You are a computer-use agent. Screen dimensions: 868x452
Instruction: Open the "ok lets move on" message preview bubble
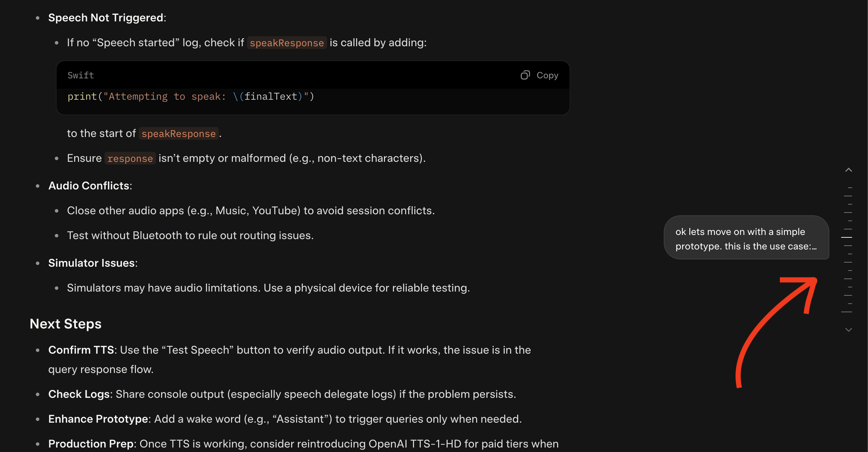(746, 239)
